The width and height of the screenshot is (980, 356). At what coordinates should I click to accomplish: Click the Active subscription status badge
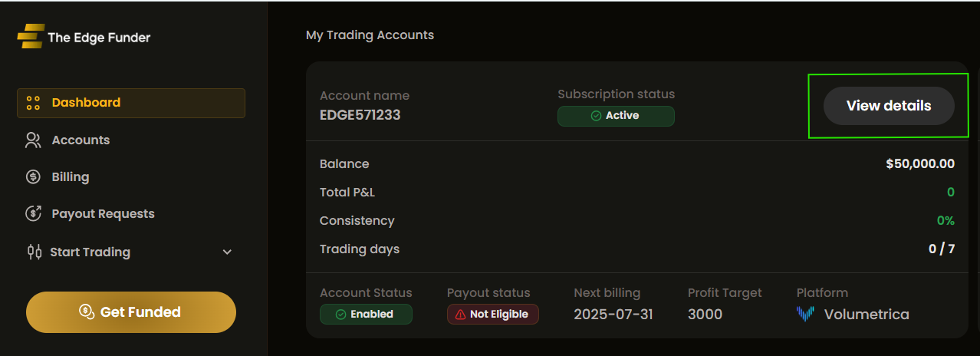coord(616,116)
